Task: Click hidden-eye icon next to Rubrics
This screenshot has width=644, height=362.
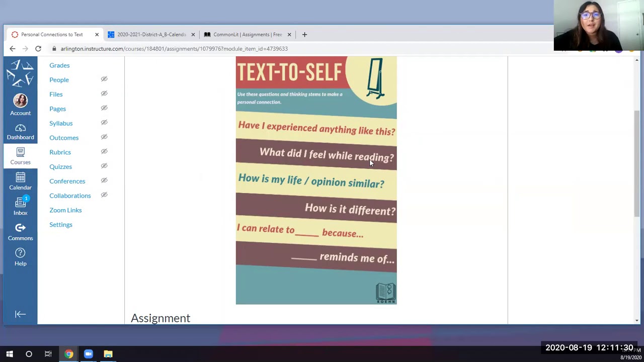Action: pyautogui.click(x=104, y=151)
